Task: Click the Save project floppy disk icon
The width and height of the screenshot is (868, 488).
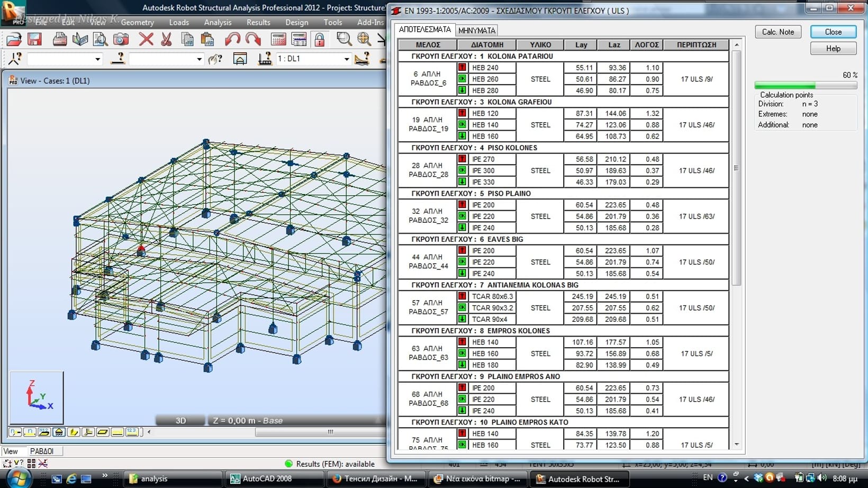Action: tap(35, 39)
